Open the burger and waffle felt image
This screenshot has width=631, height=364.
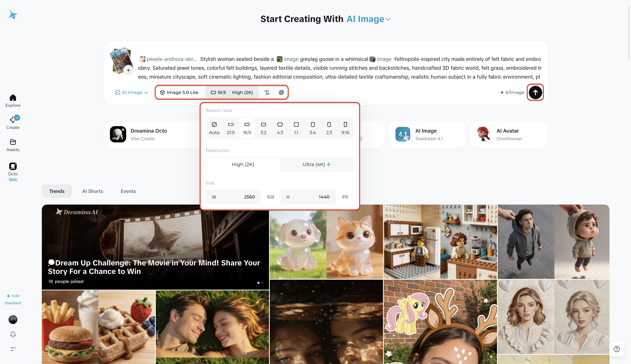click(99, 327)
